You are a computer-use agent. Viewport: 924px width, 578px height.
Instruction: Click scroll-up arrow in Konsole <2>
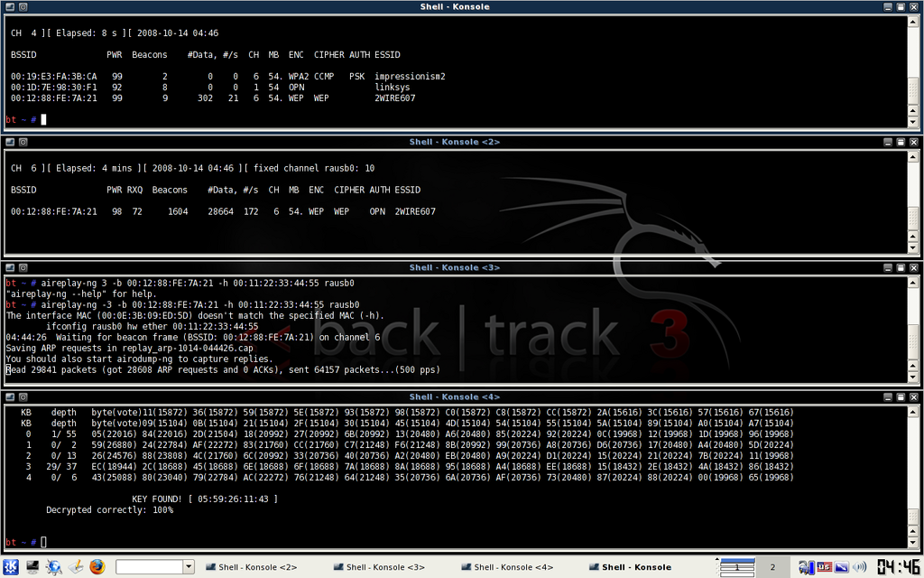913,156
